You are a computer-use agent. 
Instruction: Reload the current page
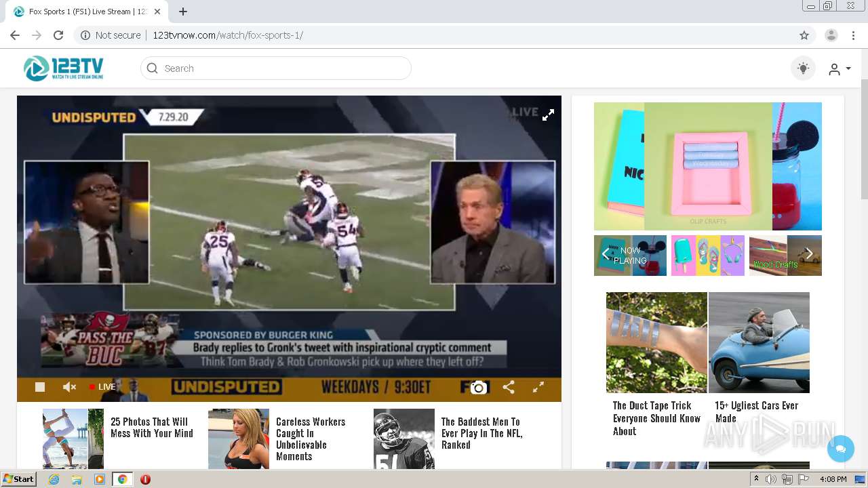58,35
